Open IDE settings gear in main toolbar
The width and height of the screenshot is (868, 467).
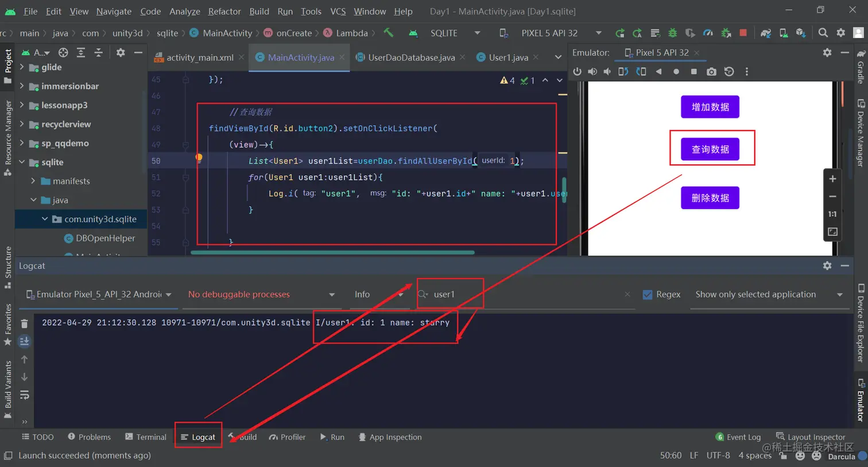[x=841, y=33]
